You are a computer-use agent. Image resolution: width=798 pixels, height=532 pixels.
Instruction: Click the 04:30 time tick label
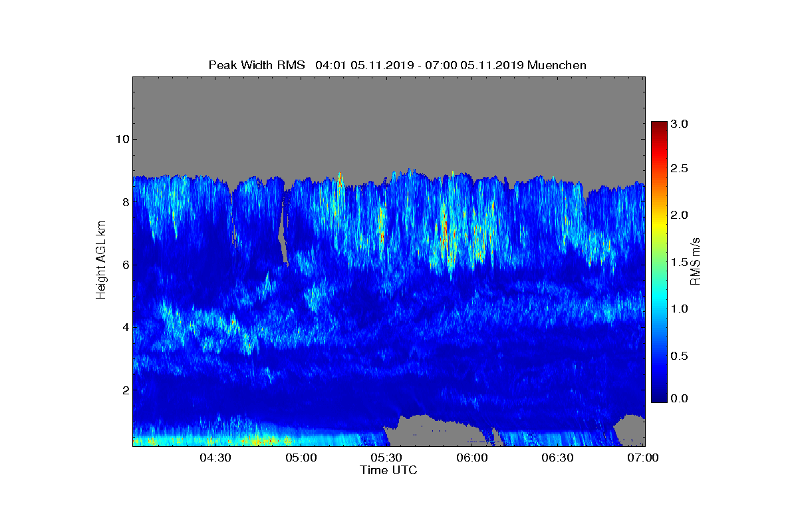pyautogui.click(x=217, y=458)
